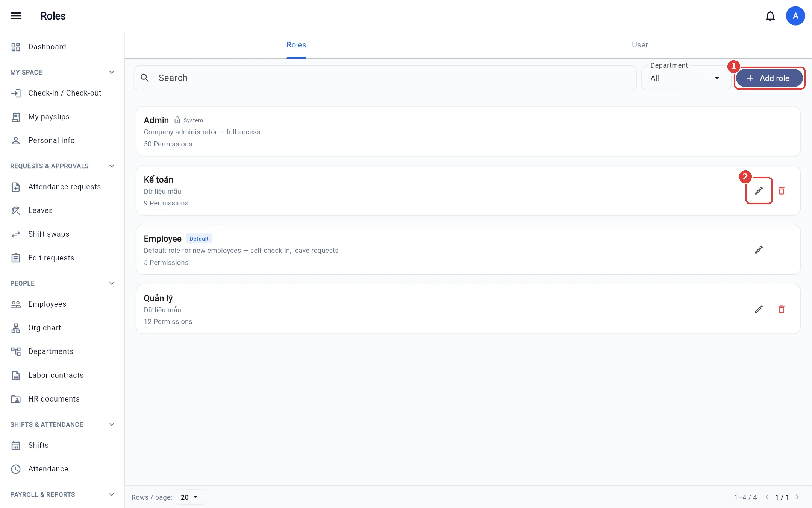Open Personal info page

tap(62, 140)
